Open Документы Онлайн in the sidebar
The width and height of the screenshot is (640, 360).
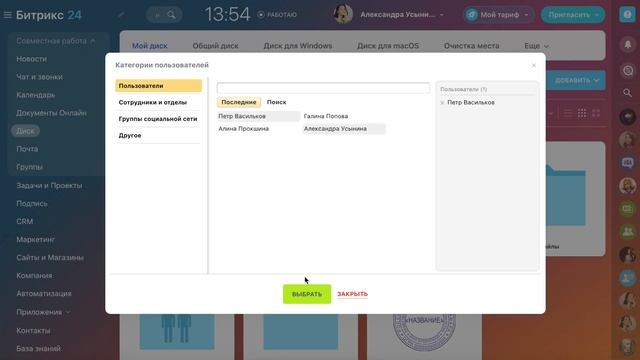[51, 113]
